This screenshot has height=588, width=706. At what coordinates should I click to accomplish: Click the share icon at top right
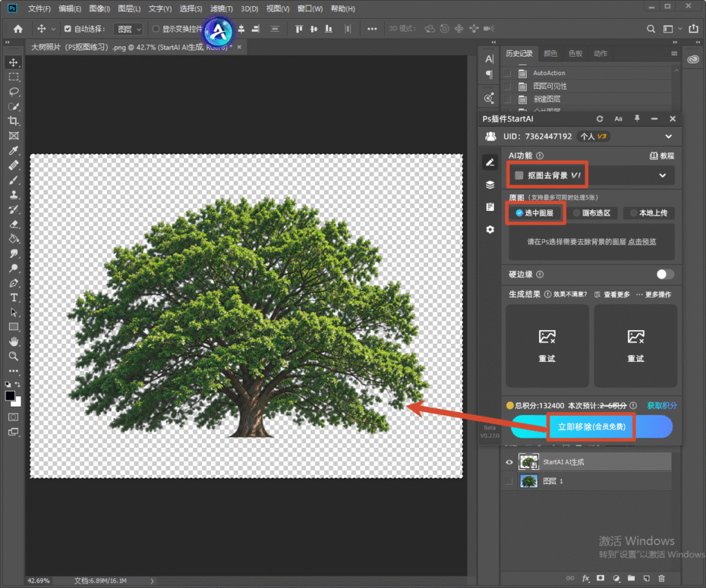tap(694, 29)
